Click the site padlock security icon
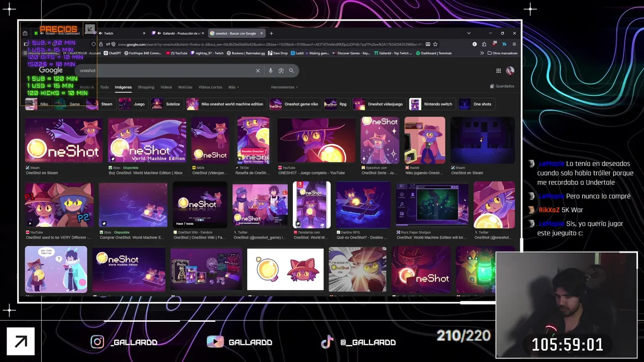Viewport: 644px width, 362px height. pos(101,44)
